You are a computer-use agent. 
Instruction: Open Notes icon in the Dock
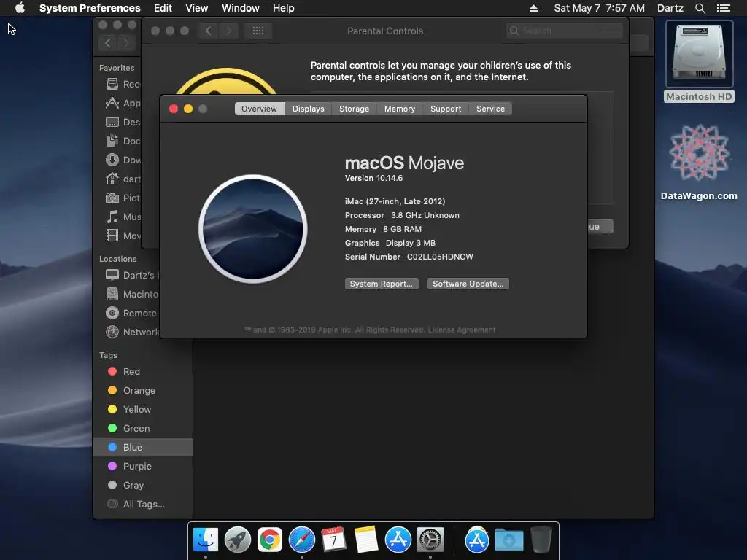point(366,540)
